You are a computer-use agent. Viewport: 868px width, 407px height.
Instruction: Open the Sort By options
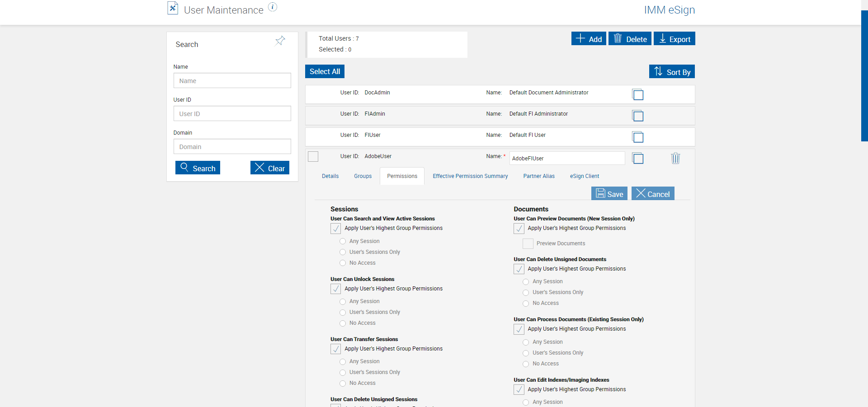click(672, 72)
